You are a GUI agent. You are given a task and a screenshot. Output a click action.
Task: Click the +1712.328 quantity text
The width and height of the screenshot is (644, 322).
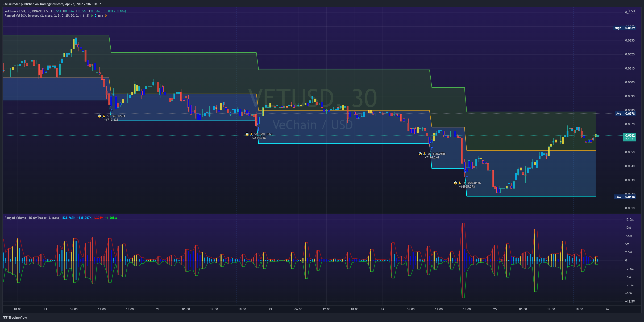pyautogui.click(x=111, y=120)
